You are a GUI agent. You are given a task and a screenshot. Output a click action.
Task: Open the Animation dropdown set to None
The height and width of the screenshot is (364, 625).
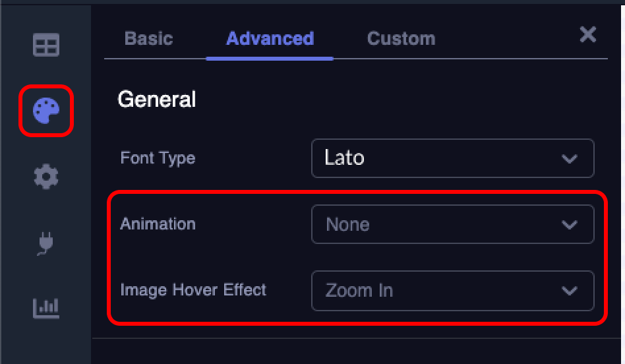pyautogui.click(x=452, y=224)
